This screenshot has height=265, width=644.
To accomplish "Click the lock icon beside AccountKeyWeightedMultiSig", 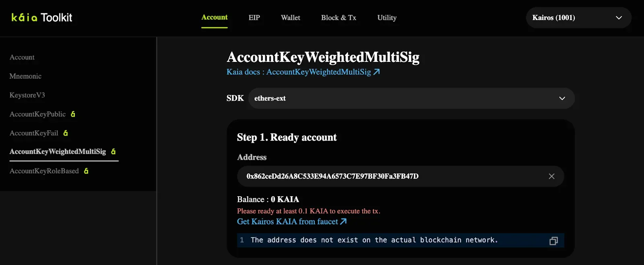I will [x=114, y=152].
